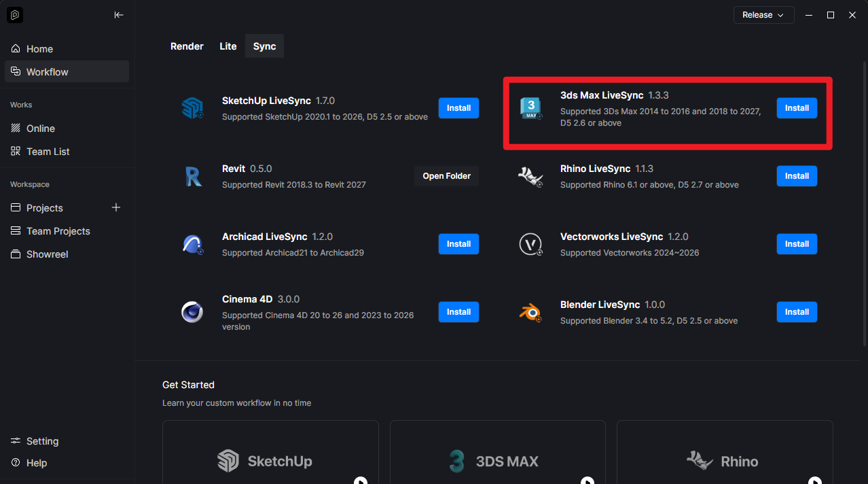The width and height of the screenshot is (868, 484).
Task: Click the Home icon in sidebar
Action: pos(16,49)
